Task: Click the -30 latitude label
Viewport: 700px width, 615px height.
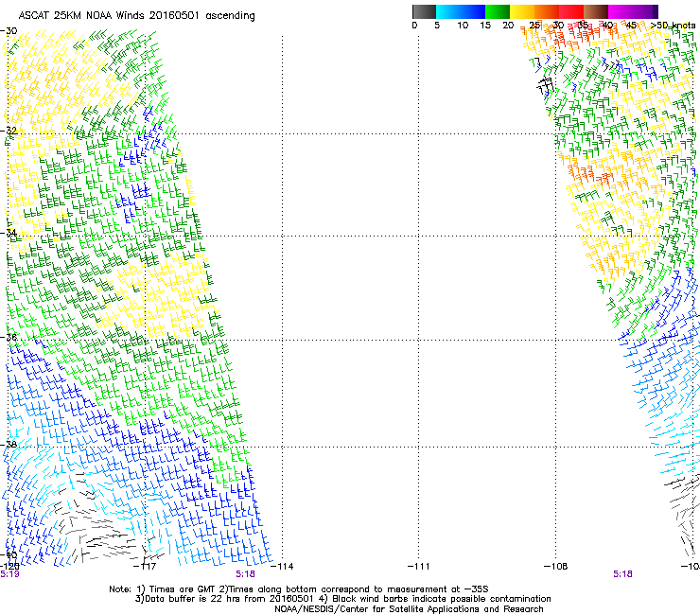Action: [x=9, y=31]
